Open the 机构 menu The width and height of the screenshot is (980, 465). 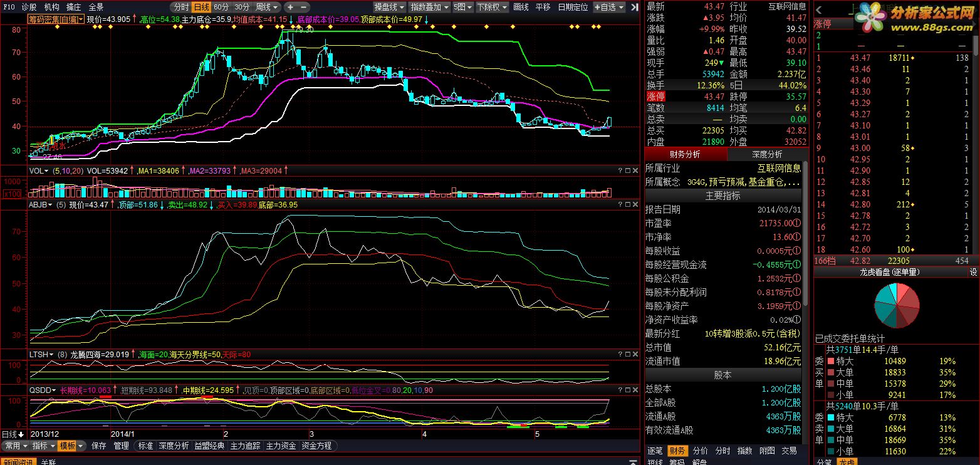coord(51,7)
